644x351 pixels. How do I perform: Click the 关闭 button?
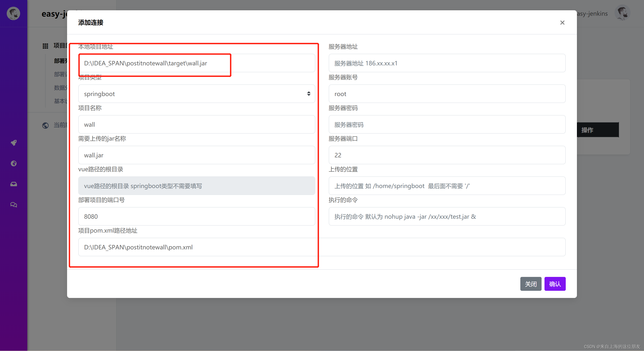pyautogui.click(x=531, y=284)
